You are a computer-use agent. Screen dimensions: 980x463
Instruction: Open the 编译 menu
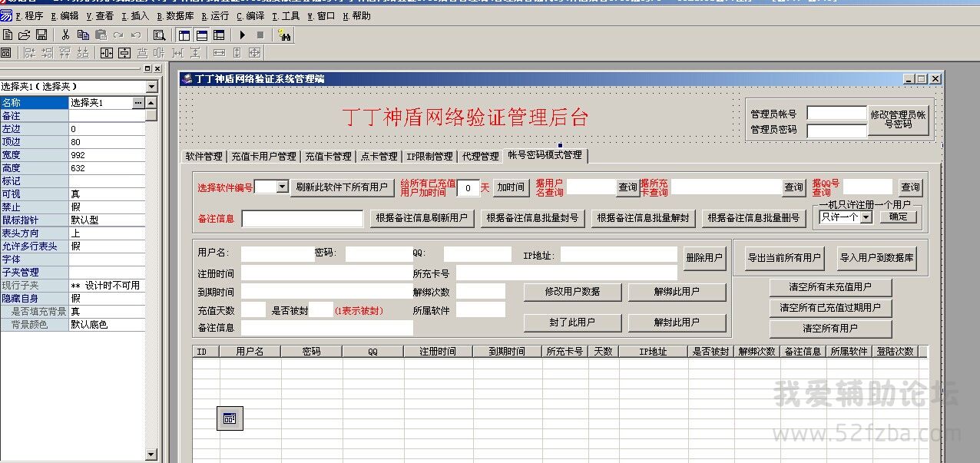click(x=250, y=15)
